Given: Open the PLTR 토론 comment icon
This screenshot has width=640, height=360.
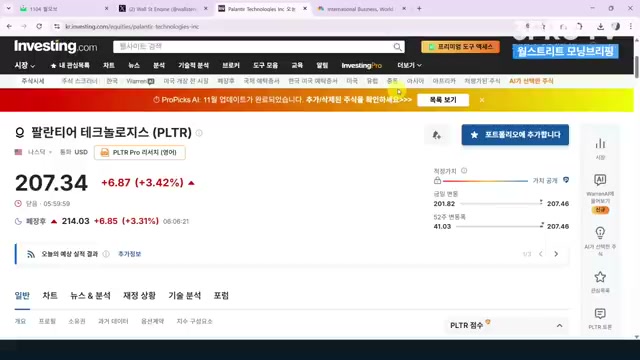Looking at the screenshot, I should 600,313.
